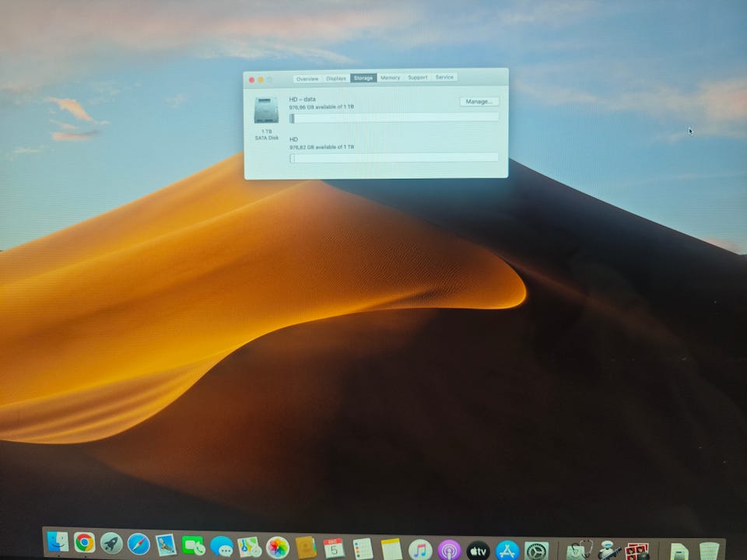
Task: Open Calendar icon showing 5
Action: [x=334, y=548]
